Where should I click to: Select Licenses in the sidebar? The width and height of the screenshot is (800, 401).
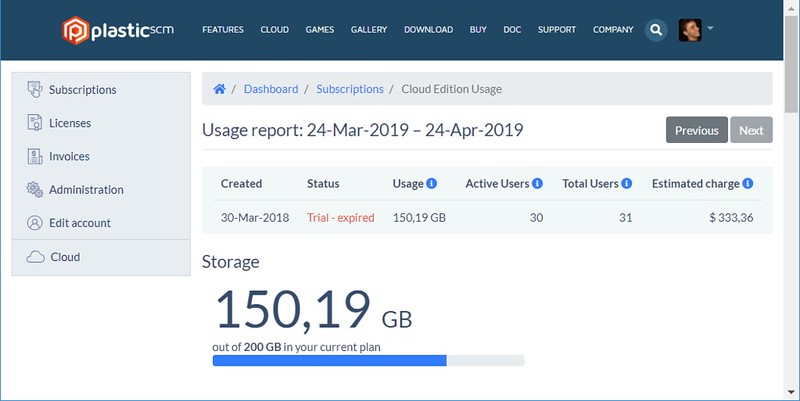[69, 123]
